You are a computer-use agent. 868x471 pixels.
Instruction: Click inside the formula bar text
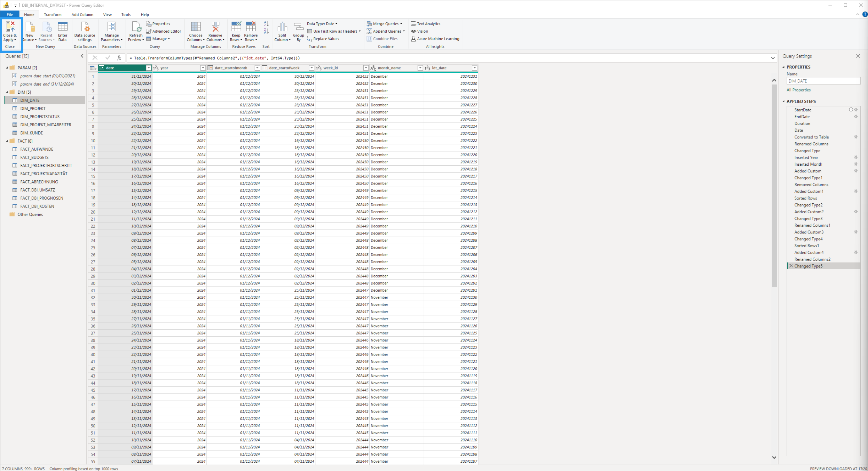click(x=215, y=58)
